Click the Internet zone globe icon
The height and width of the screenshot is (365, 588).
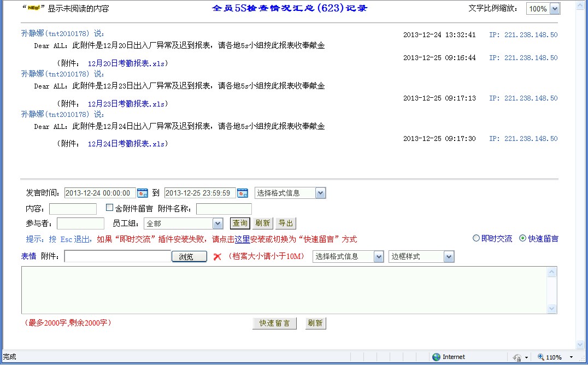(436, 357)
